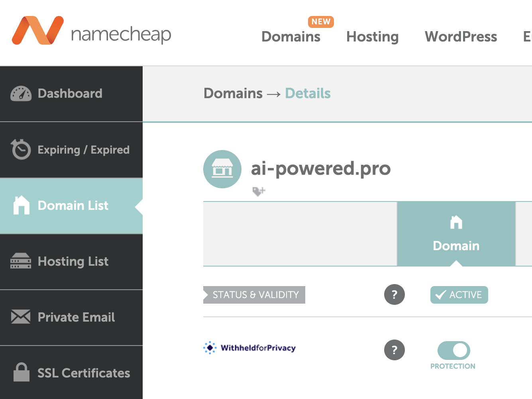Click the add tag icon under domain name
532x399 pixels.
pos(259,192)
